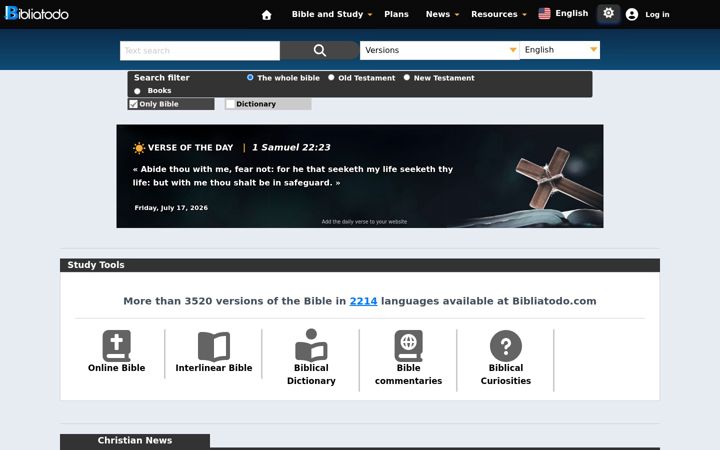Click the user account avatar icon
Screen dimensions: 720x450
click(x=632, y=15)
